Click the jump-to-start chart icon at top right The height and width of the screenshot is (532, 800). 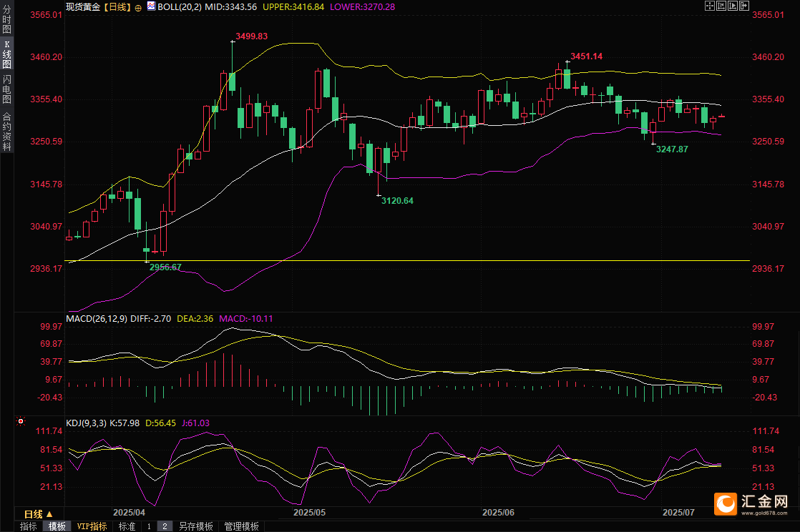point(721,6)
